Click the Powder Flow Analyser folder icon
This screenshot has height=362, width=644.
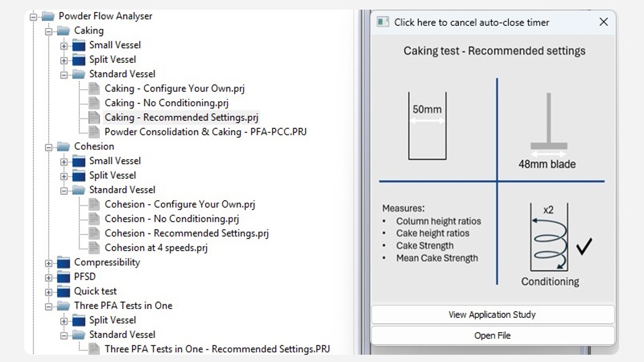click(48, 16)
